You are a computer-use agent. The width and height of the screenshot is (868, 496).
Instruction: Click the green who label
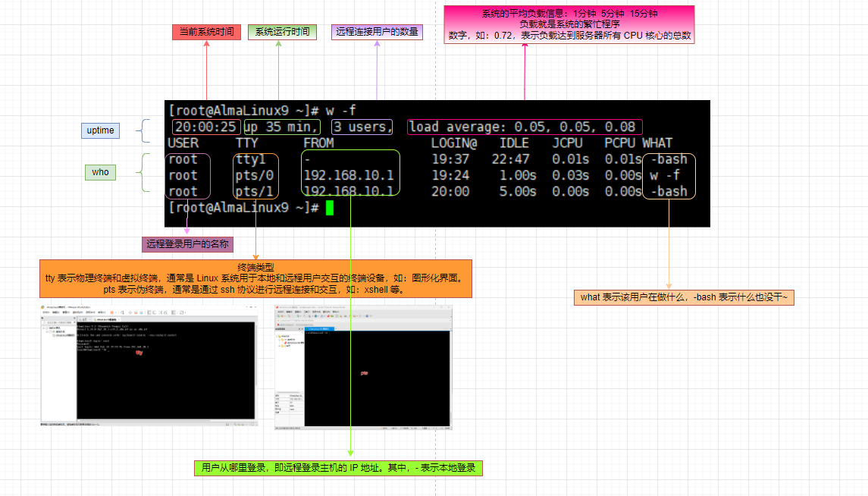point(100,172)
